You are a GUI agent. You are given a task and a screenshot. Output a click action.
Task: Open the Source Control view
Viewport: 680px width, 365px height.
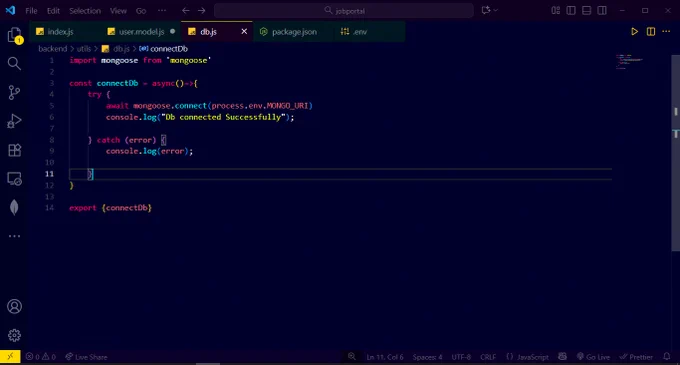click(x=14, y=92)
